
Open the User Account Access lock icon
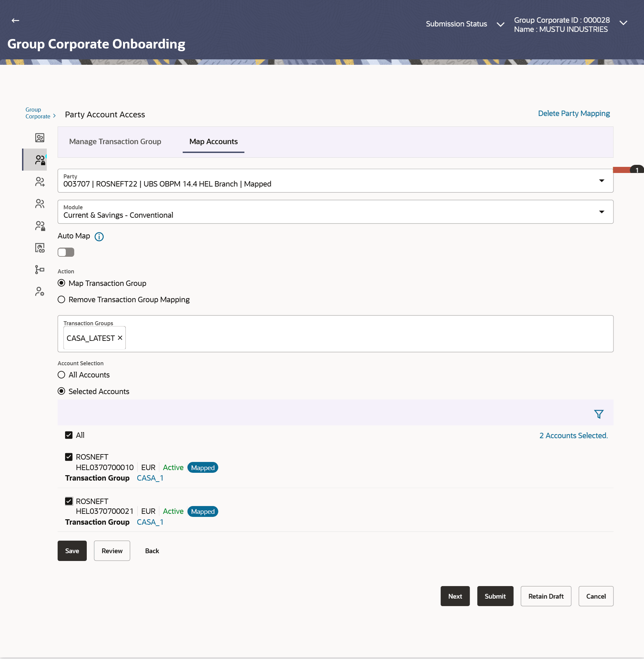[x=40, y=225]
